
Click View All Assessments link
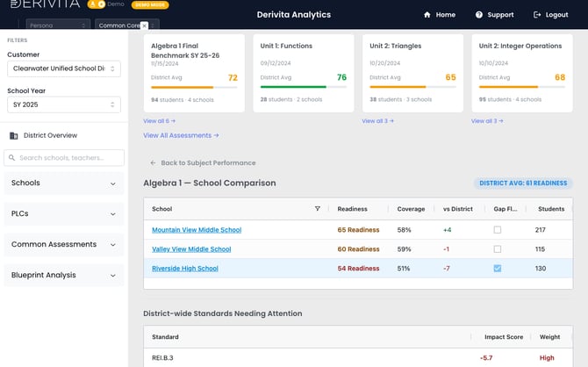pos(181,135)
